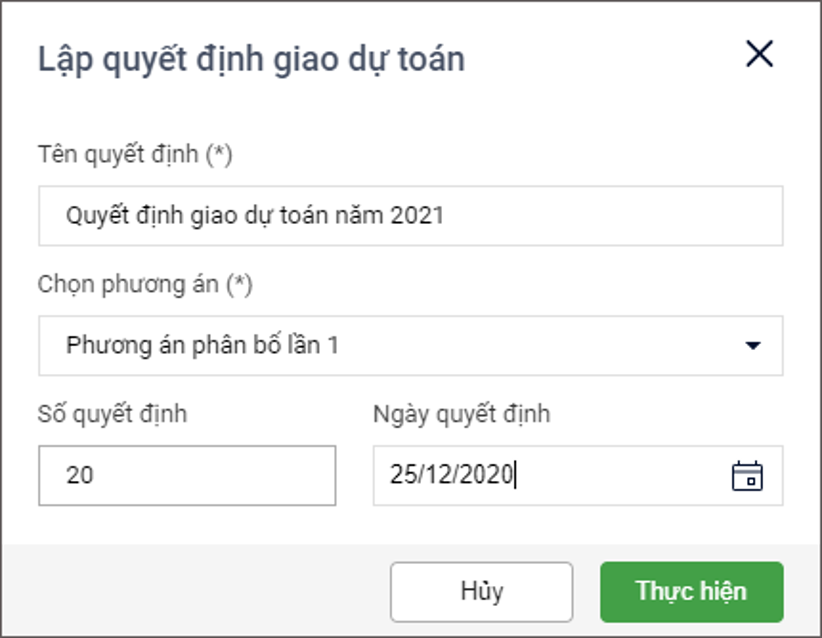Place cursor on 2021 in decision name

(x=418, y=215)
